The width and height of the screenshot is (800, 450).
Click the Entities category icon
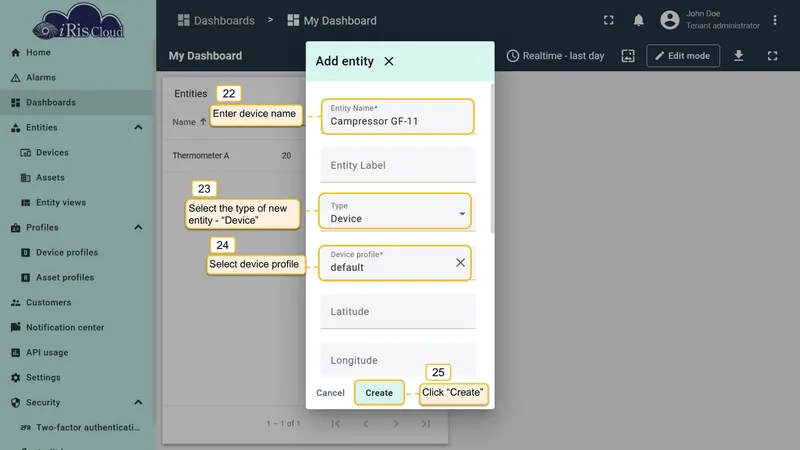(x=15, y=128)
